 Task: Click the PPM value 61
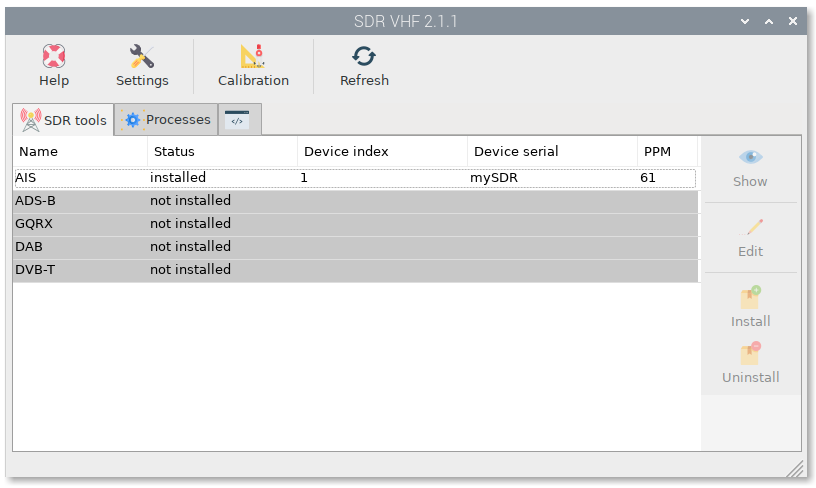click(x=648, y=178)
